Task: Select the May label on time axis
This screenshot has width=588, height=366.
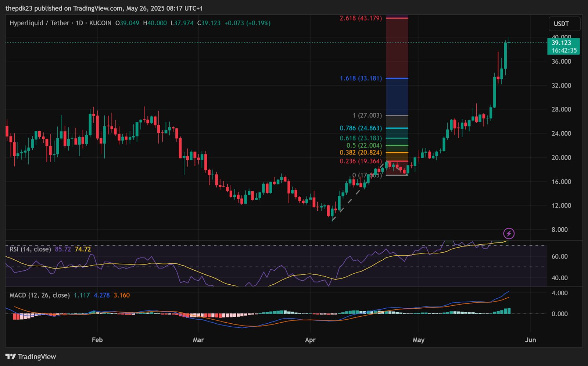Action: click(418, 340)
